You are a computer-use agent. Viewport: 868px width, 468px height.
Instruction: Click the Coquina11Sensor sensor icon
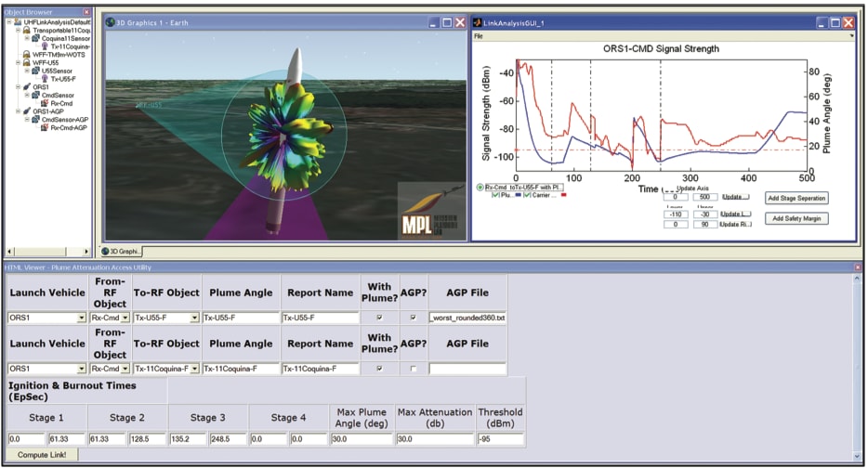pos(36,38)
